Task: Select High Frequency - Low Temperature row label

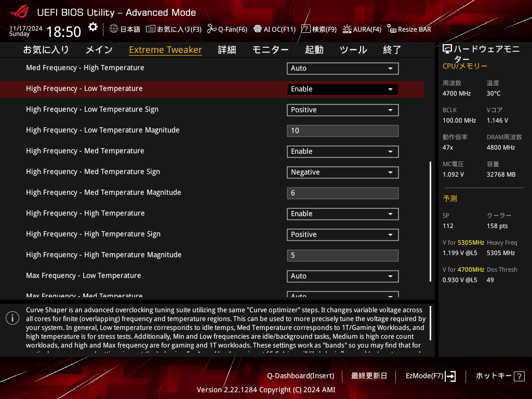Action: pos(84,88)
